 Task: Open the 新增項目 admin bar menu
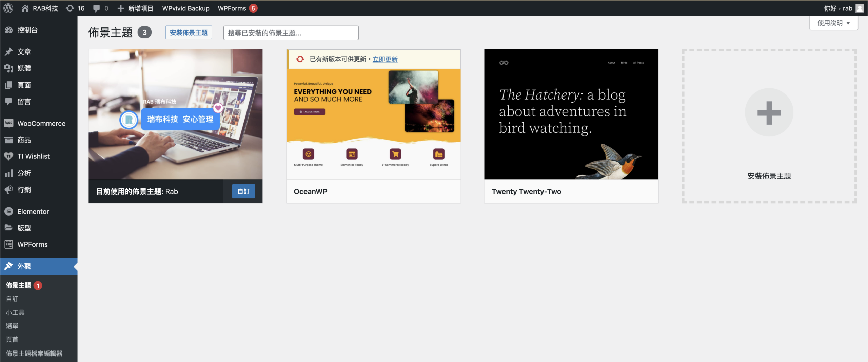pyautogui.click(x=136, y=8)
